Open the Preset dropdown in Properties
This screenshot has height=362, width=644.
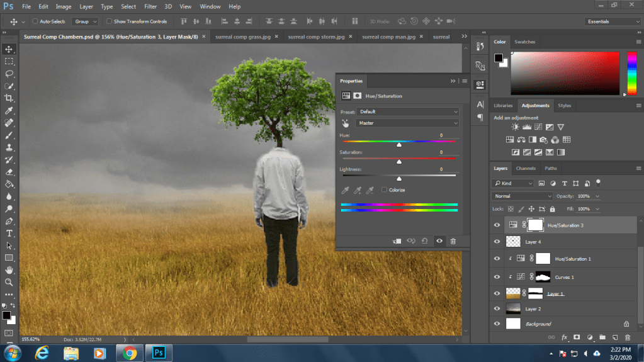coord(407,111)
